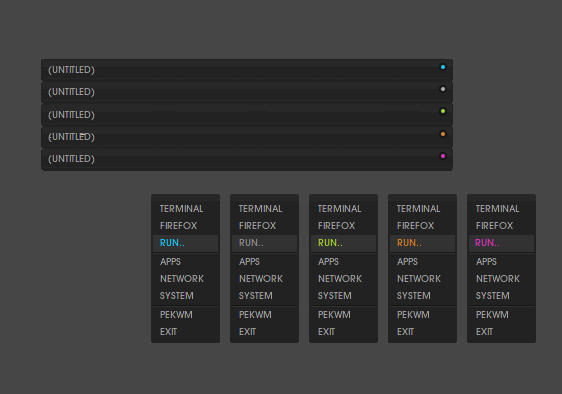
Task: Select the gray highlighted RUN.. entry
Action: click(265, 243)
